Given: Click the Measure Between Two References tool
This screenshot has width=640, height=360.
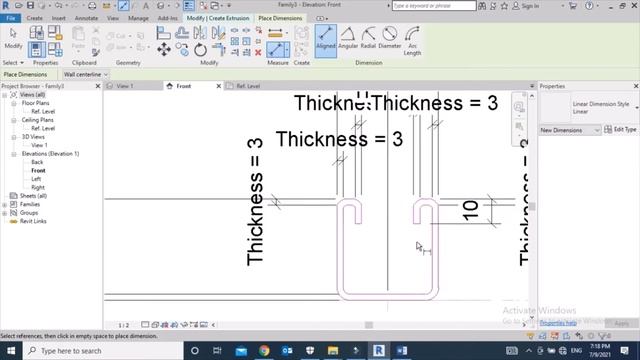Looking at the screenshot, I should coord(275,33).
